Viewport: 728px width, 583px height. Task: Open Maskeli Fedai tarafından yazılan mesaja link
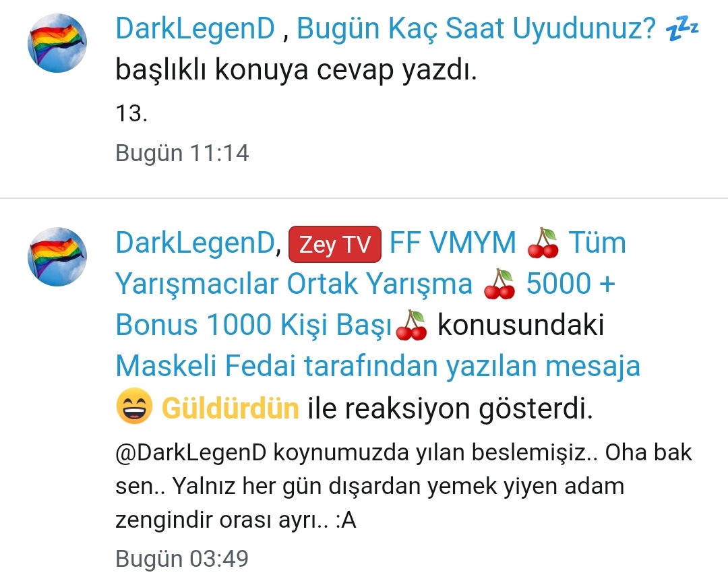[x=378, y=366]
